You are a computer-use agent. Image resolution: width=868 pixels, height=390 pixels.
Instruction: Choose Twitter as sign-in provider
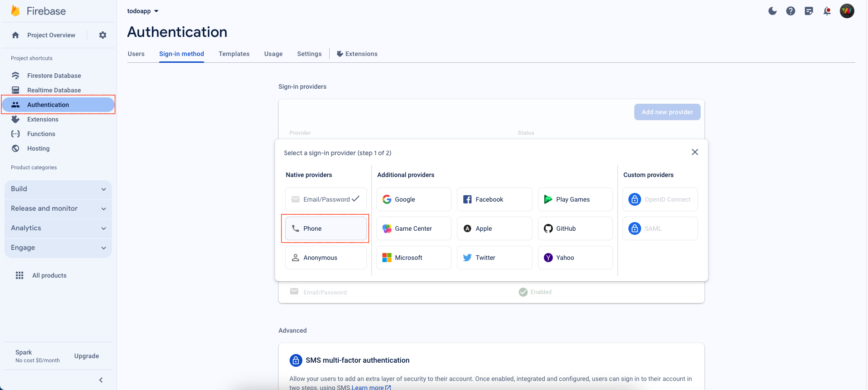[495, 258]
